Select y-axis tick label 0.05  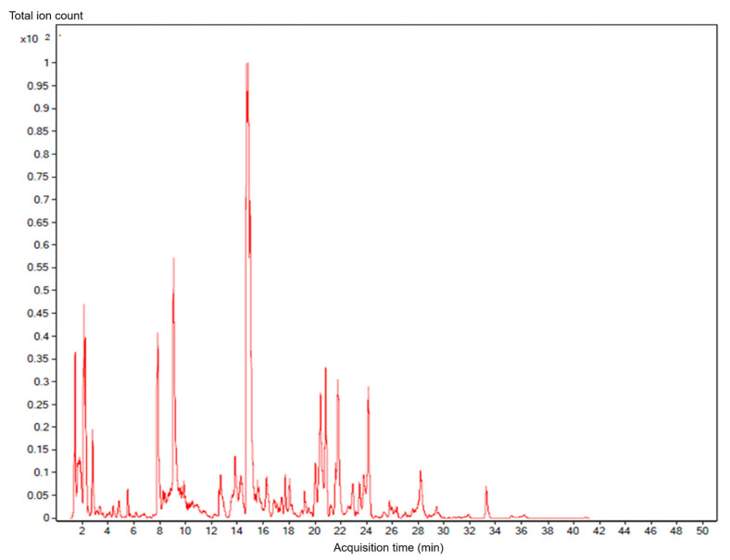pos(38,495)
